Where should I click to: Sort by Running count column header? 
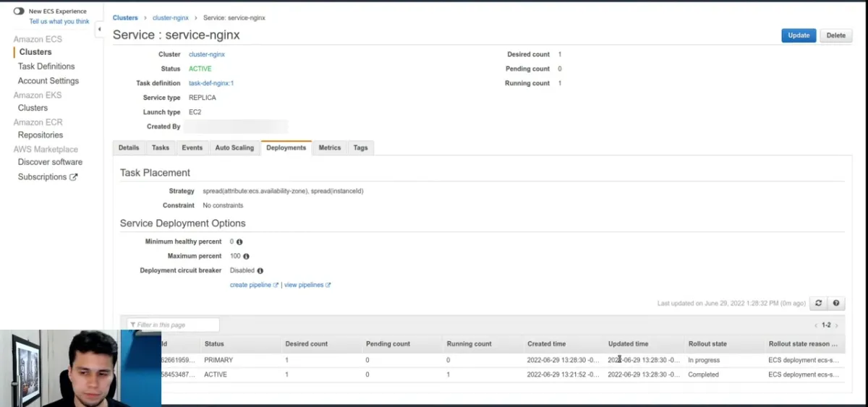coord(469,344)
